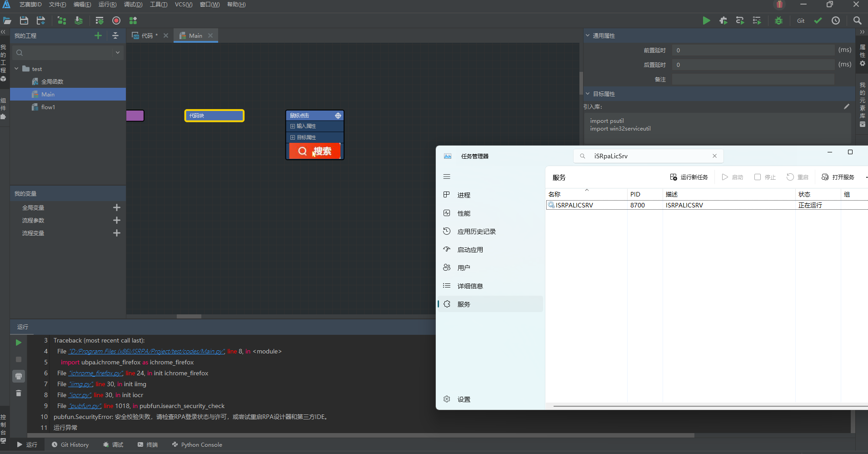The width and height of the screenshot is (868, 454).
Task: Click the collapse-all icon in 我的工程 header
Action: tap(115, 35)
